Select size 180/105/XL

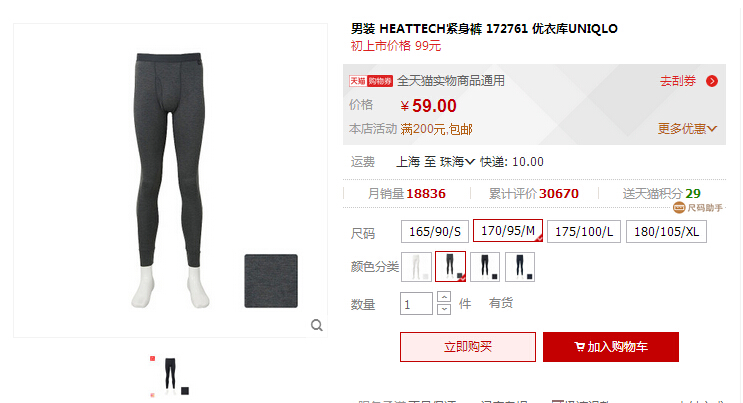666,231
